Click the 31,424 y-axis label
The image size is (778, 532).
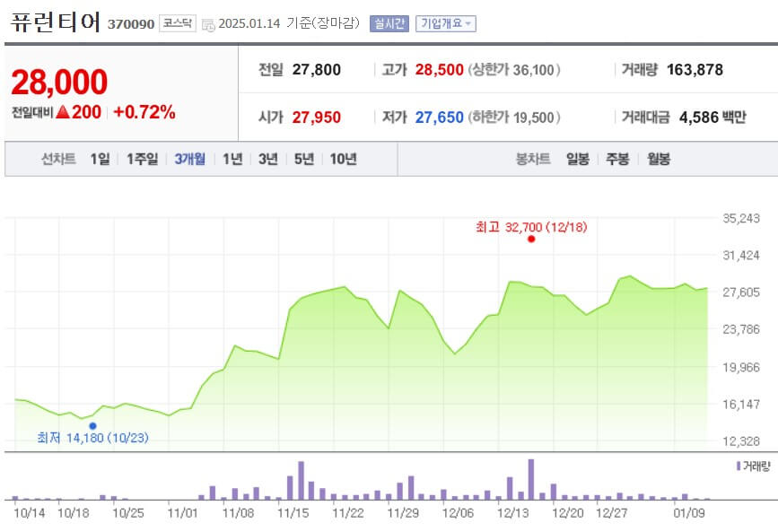(x=741, y=256)
